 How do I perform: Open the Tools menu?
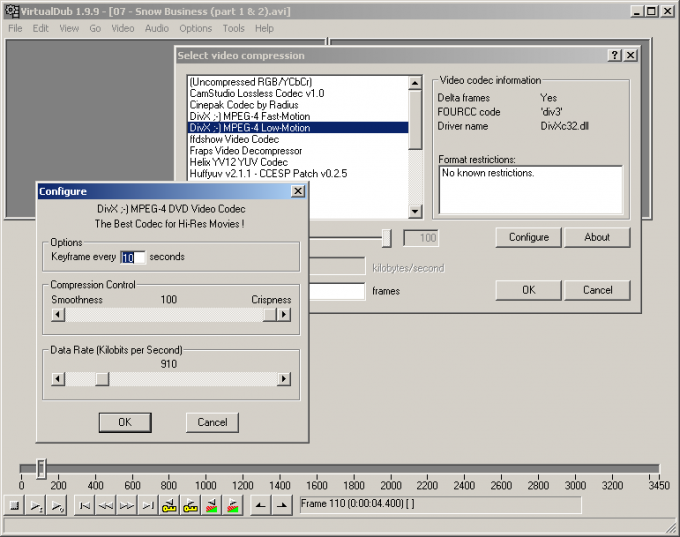pos(234,29)
